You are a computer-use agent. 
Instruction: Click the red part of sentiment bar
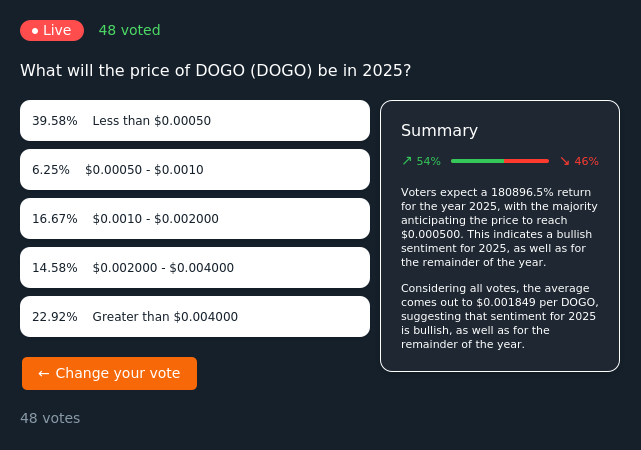click(526, 160)
